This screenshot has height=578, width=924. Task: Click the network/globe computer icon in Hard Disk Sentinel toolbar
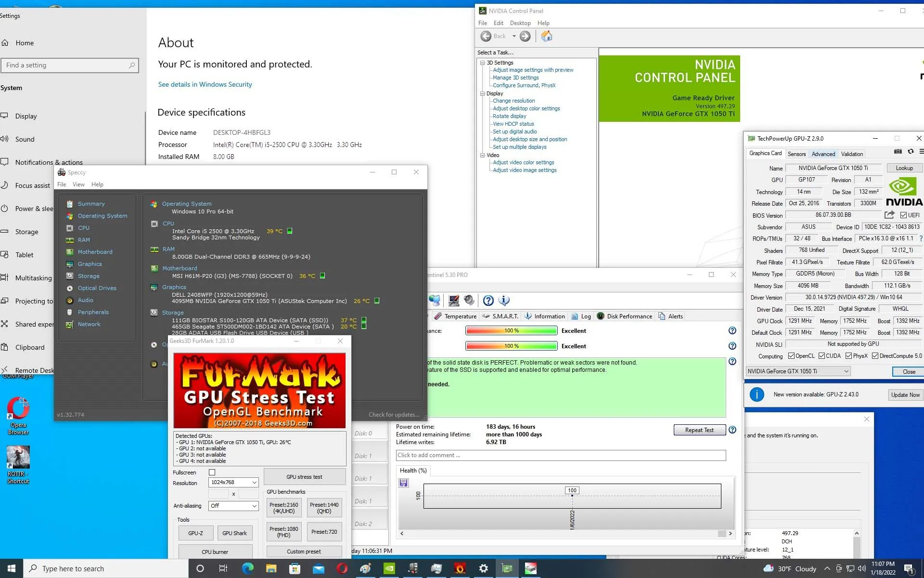coord(435,301)
